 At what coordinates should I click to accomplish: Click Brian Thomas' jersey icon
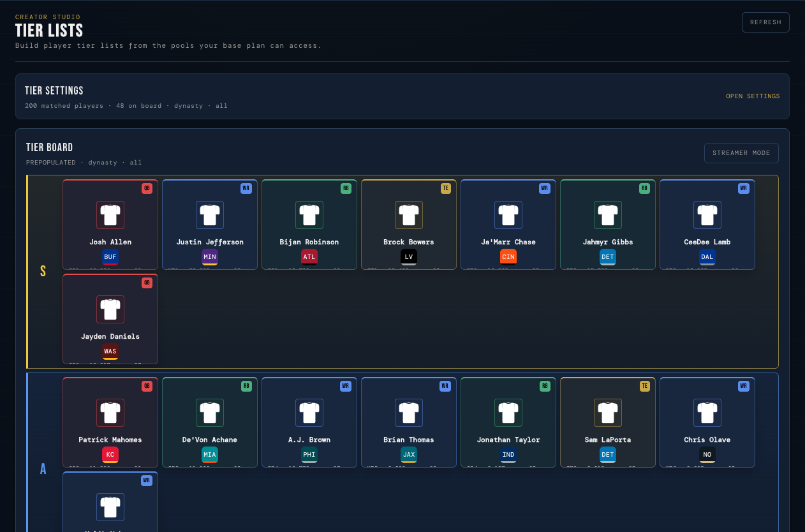click(409, 413)
